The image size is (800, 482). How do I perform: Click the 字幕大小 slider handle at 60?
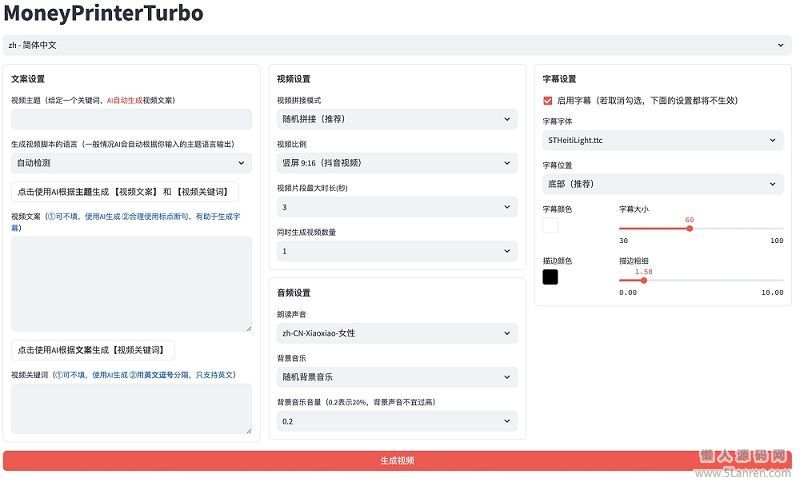tap(689, 229)
